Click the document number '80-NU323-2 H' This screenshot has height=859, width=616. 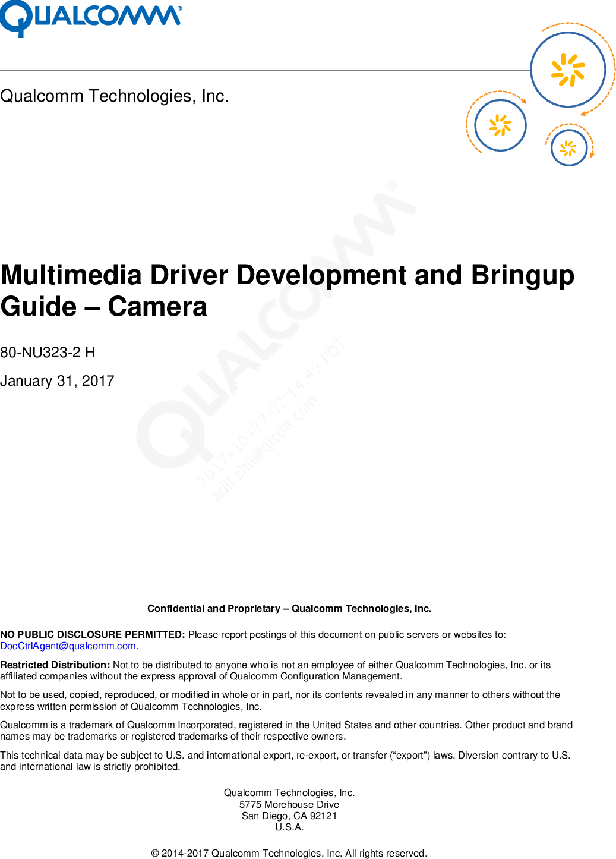tap(48, 353)
